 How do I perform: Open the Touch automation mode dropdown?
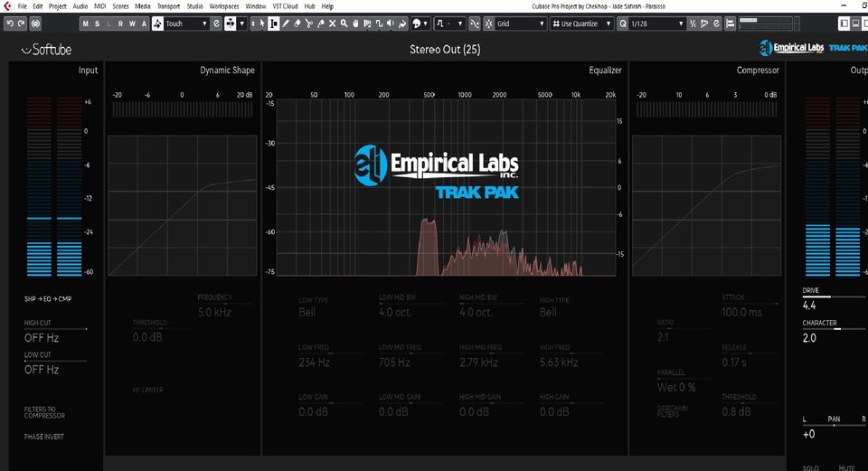click(186, 24)
